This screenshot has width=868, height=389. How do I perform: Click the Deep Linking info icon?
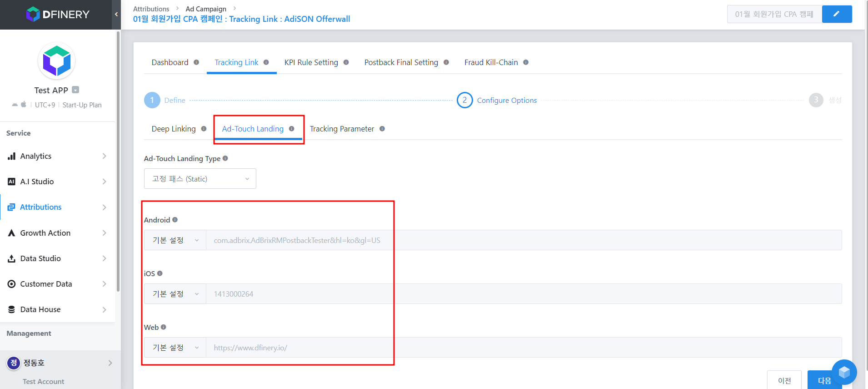204,129
